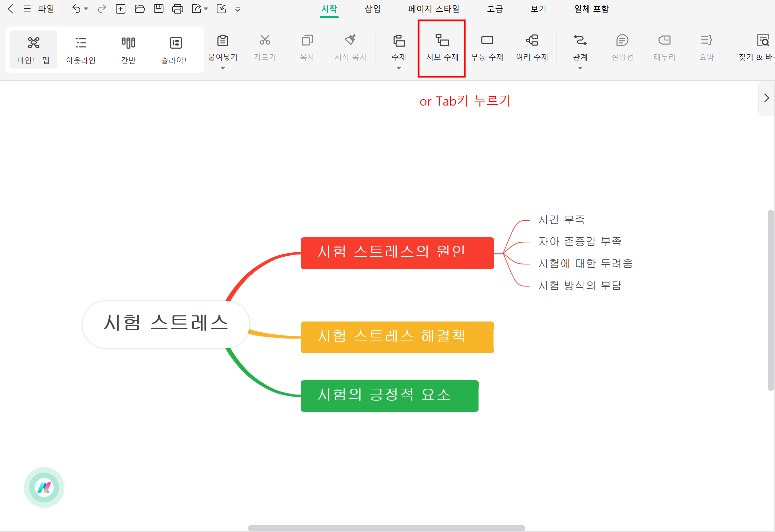Go back using the left arrow icon
The height and width of the screenshot is (532, 775).
point(11,9)
